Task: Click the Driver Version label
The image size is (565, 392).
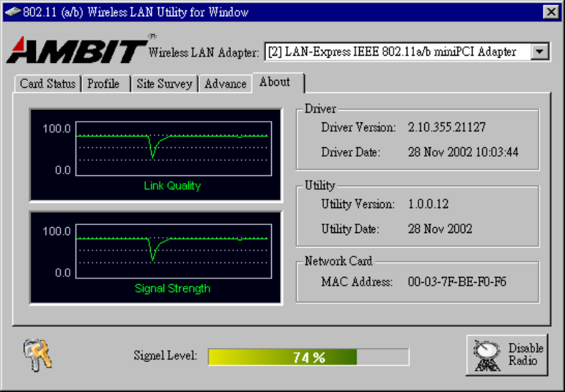Action: tap(358, 127)
